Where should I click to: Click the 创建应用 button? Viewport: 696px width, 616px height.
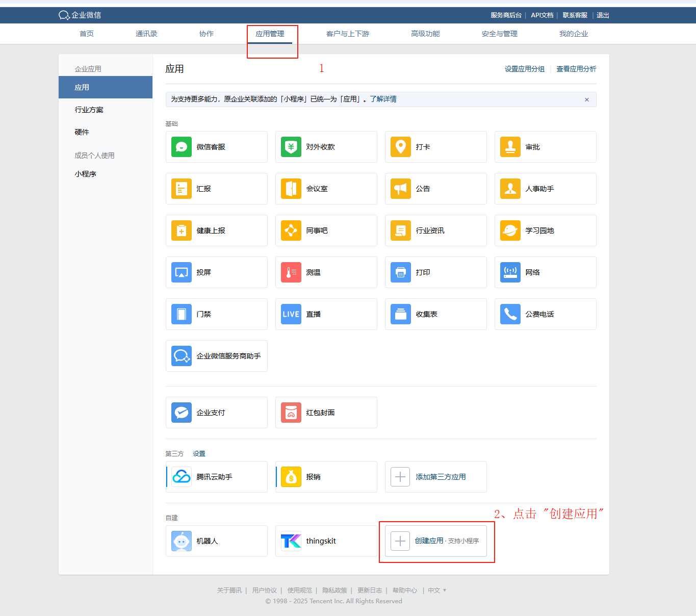pos(435,541)
